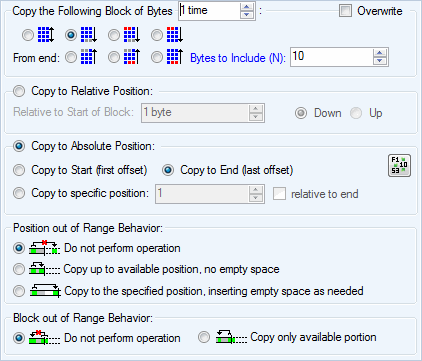
Task: Decrease the copy times spinner value
Action: pos(247,14)
